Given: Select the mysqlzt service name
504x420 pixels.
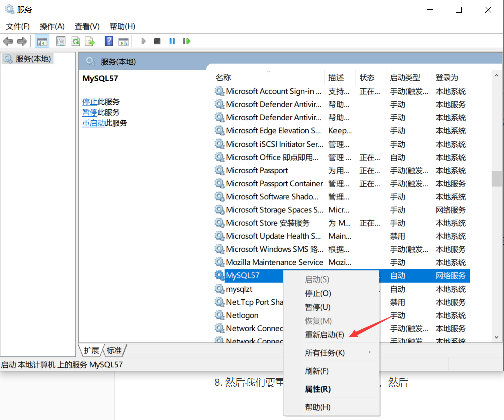Looking at the screenshot, I should coord(239,289).
